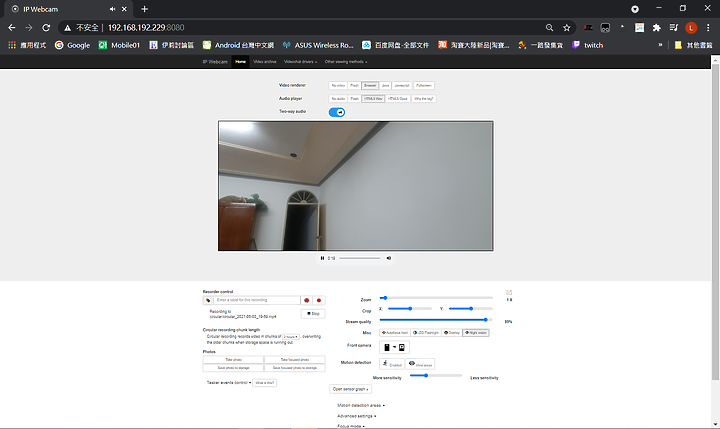720x429 pixels.
Task: Click the red start recording button
Action: [306, 300]
